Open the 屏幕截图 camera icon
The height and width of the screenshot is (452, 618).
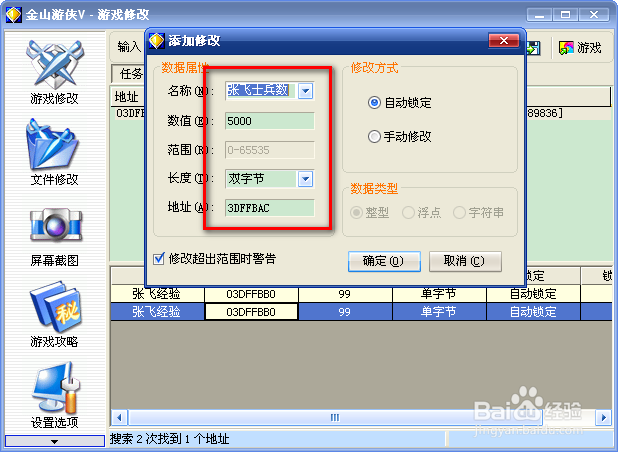click(56, 225)
